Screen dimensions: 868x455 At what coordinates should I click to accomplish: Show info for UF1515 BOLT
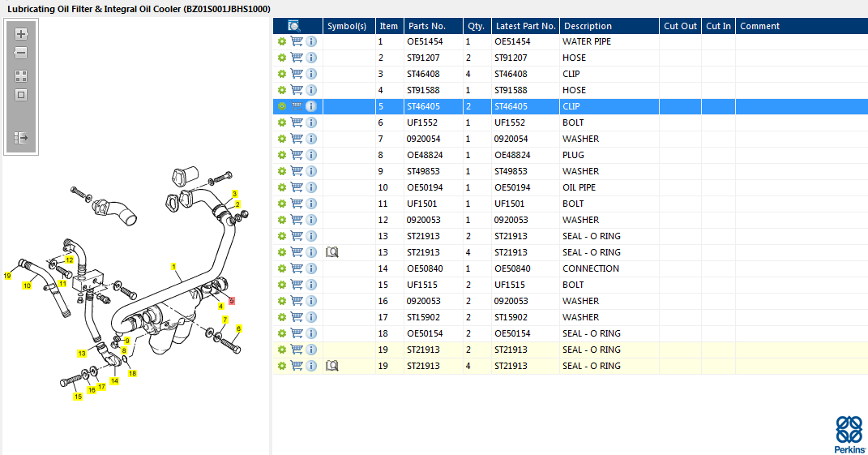click(x=312, y=285)
